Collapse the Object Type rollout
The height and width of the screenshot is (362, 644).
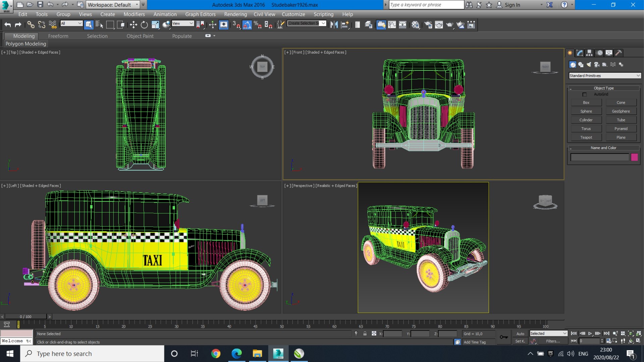(x=603, y=88)
